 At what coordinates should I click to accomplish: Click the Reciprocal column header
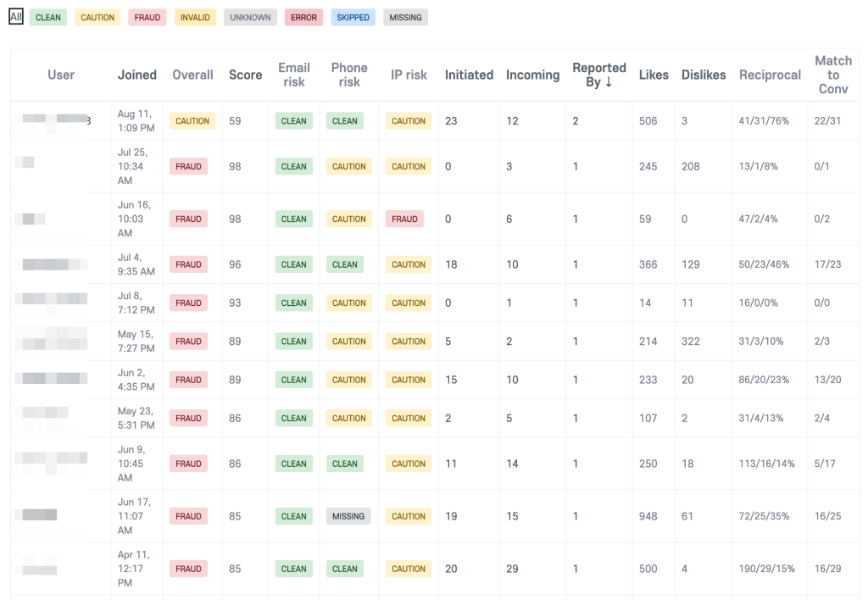click(x=770, y=75)
